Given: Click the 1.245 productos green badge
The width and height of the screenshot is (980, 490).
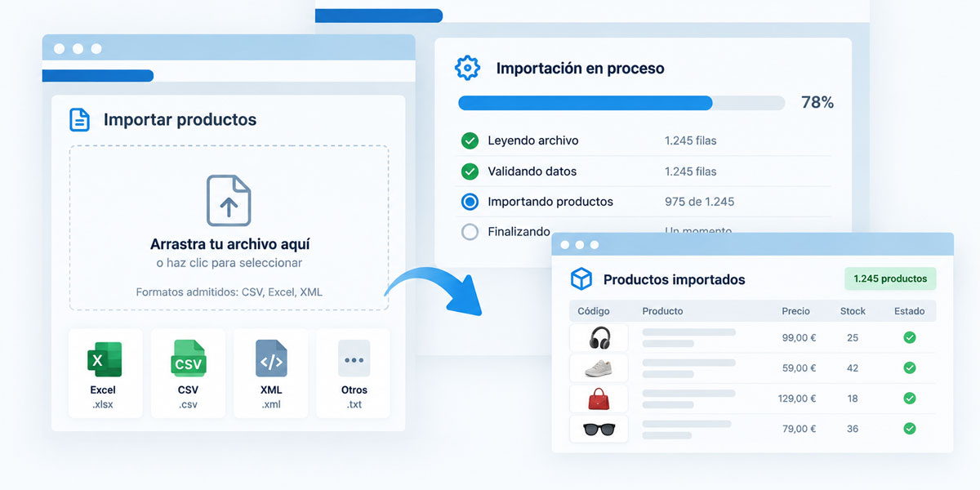Looking at the screenshot, I should (890, 278).
